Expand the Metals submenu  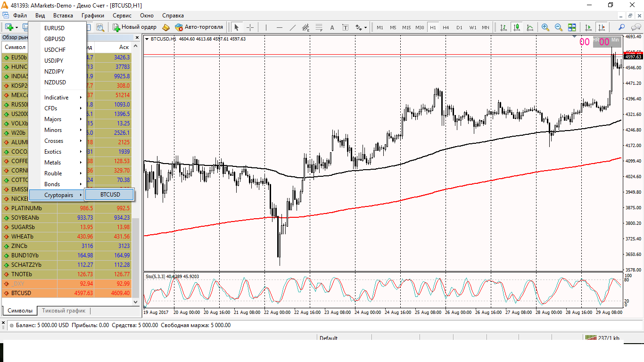[58, 163]
